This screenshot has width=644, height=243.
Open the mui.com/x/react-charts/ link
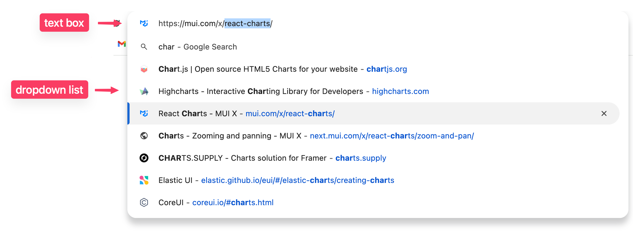[290, 113]
